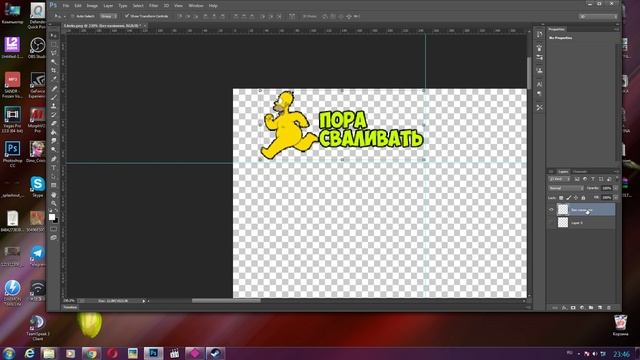Delete layer using the trash icon
Image resolution: width=640 pixels, height=360 pixels.
[609, 308]
